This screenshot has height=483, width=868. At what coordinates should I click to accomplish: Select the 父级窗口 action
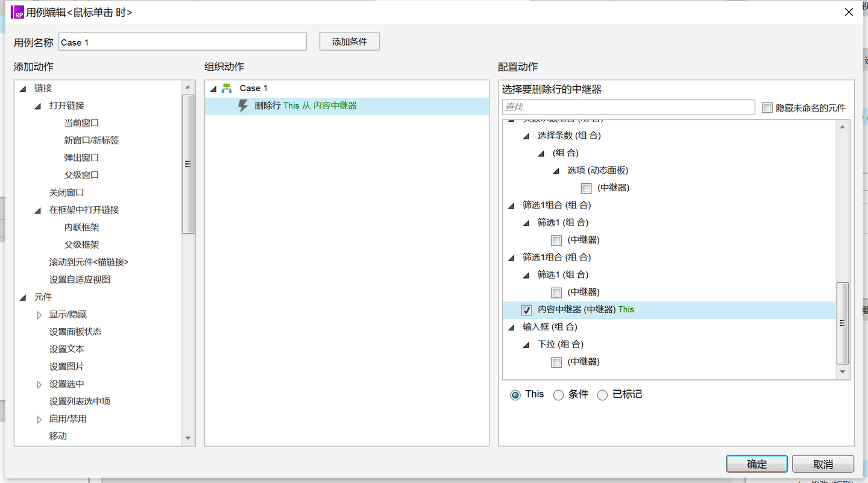[81, 175]
